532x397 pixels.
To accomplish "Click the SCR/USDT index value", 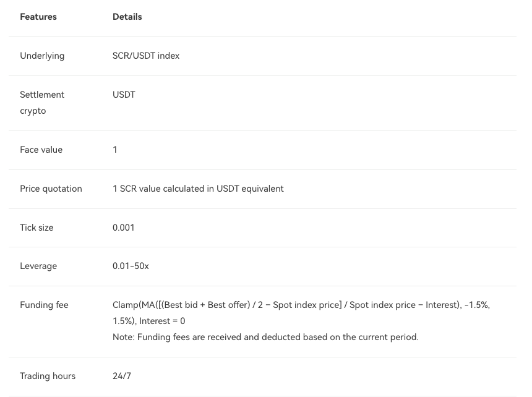I will coord(146,56).
